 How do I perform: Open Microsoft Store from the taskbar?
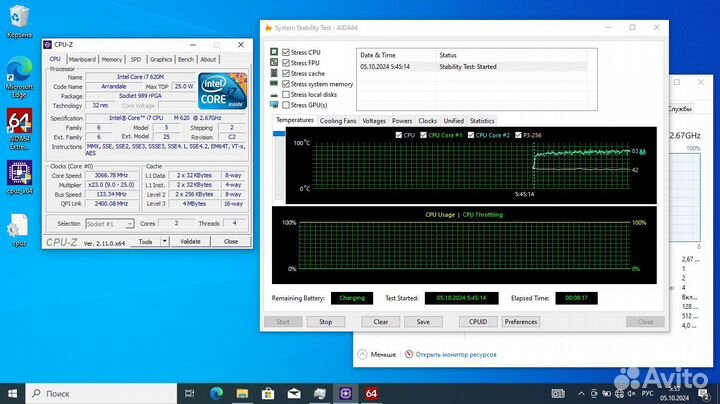coord(268,393)
